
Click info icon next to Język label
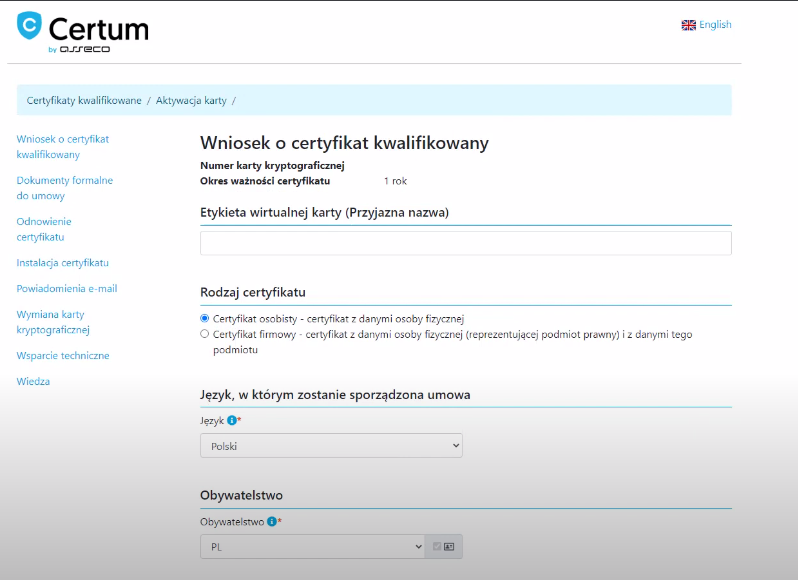tap(232, 420)
